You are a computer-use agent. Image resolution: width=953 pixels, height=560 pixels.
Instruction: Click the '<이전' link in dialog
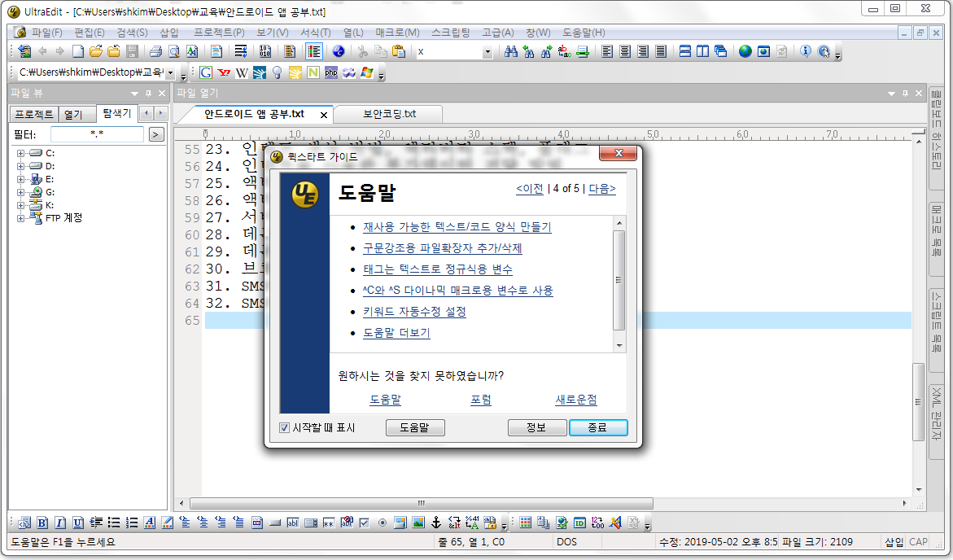click(x=529, y=189)
